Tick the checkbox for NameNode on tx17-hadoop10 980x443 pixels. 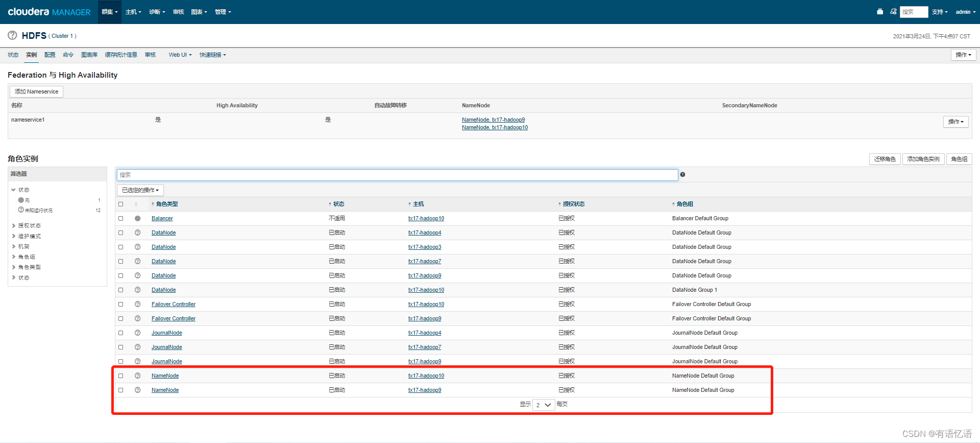tap(121, 376)
